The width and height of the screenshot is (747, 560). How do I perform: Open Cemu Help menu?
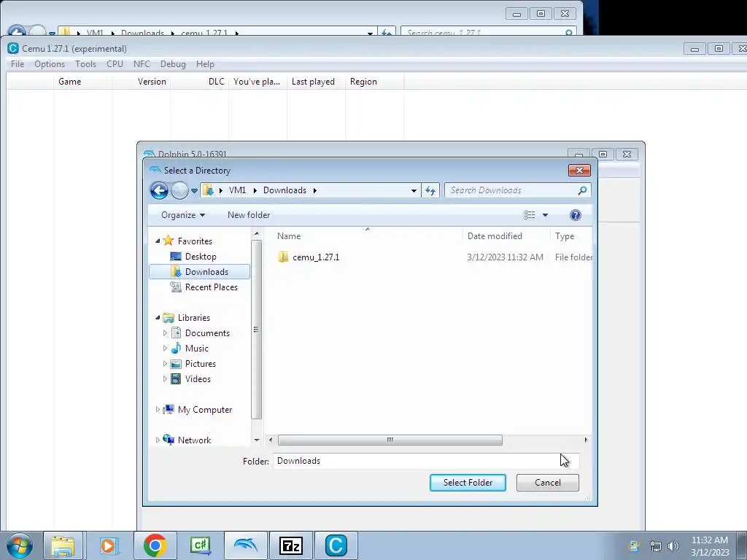205,64
